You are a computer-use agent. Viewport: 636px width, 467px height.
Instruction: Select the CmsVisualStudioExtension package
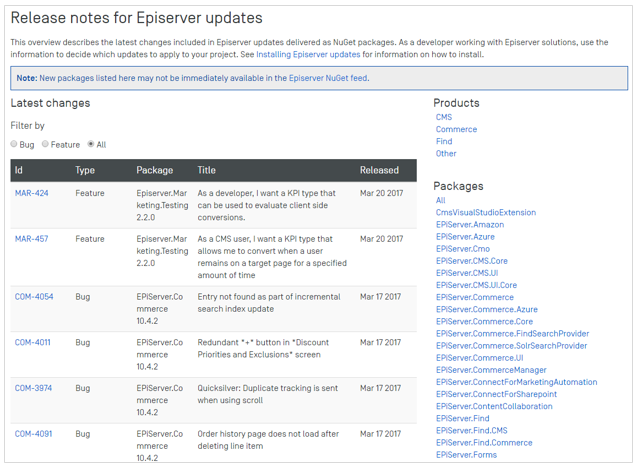tap(486, 212)
